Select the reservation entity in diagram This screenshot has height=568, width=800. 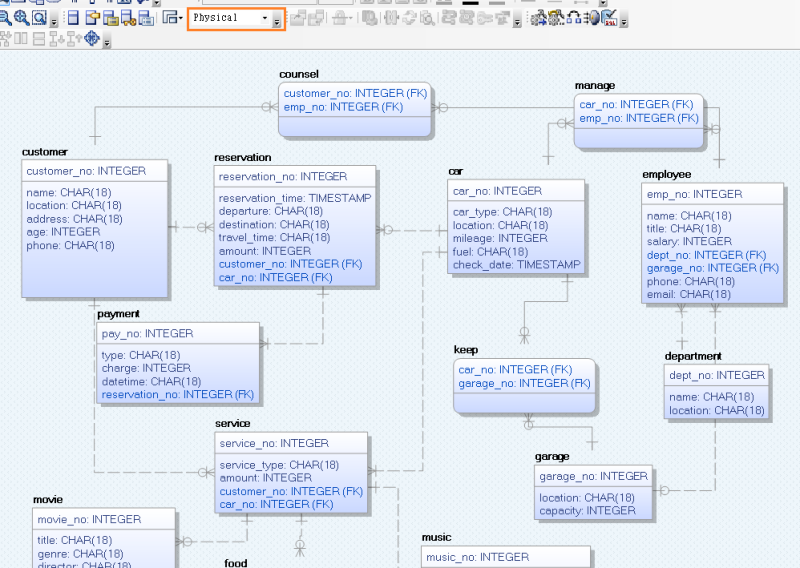click(x=295, y=227)
